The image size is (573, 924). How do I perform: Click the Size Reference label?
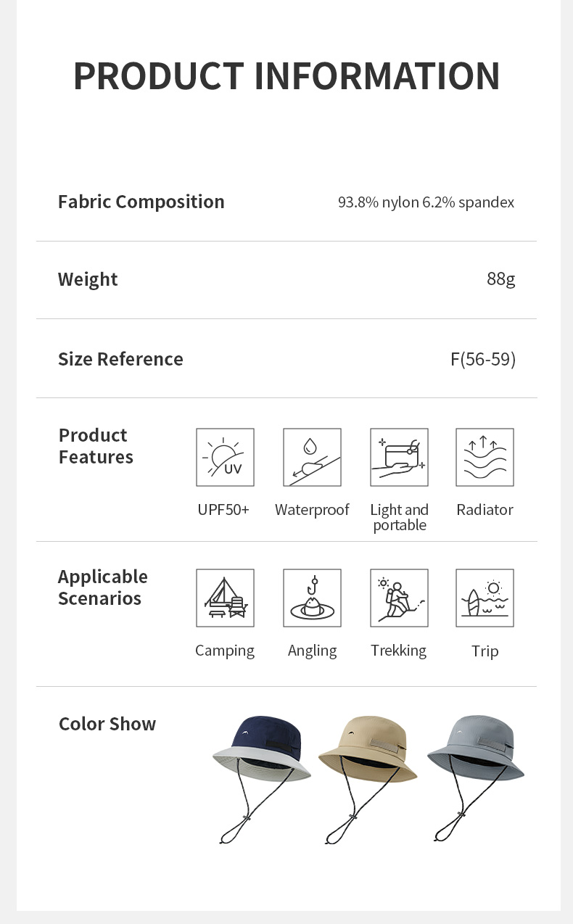120,359
